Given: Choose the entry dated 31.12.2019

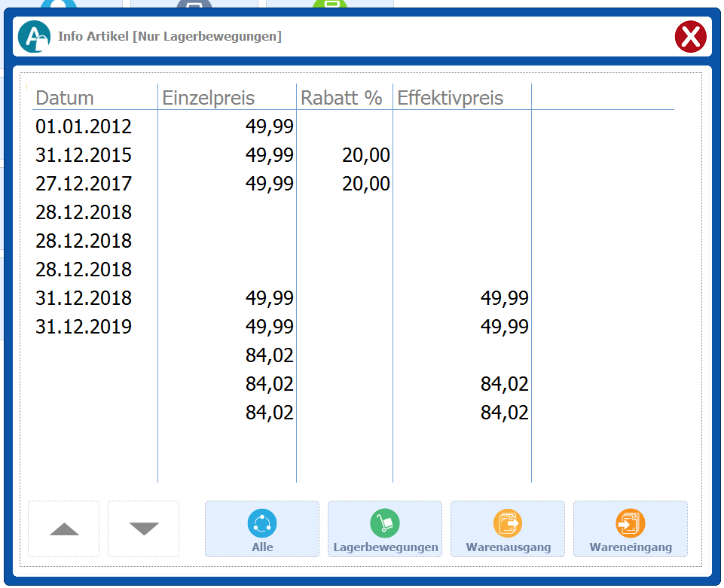Looking at the screenshot, I should (84, 327).
